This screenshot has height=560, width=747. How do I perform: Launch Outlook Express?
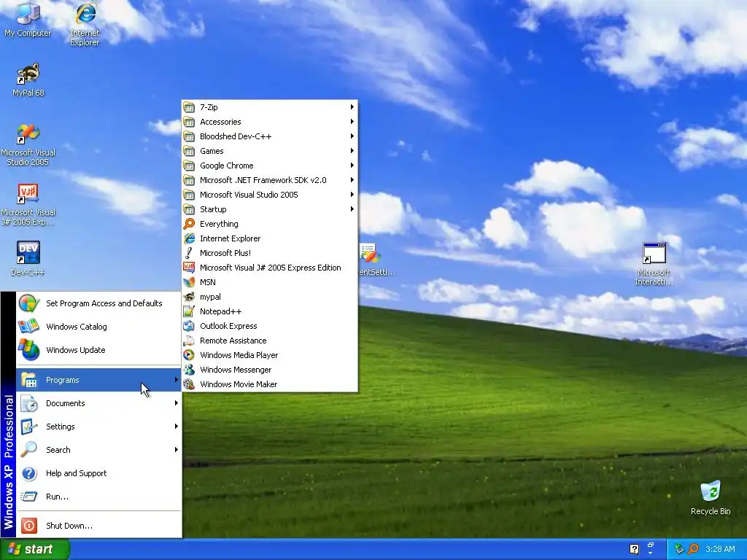pyautogui.click(x=270, y=326)
